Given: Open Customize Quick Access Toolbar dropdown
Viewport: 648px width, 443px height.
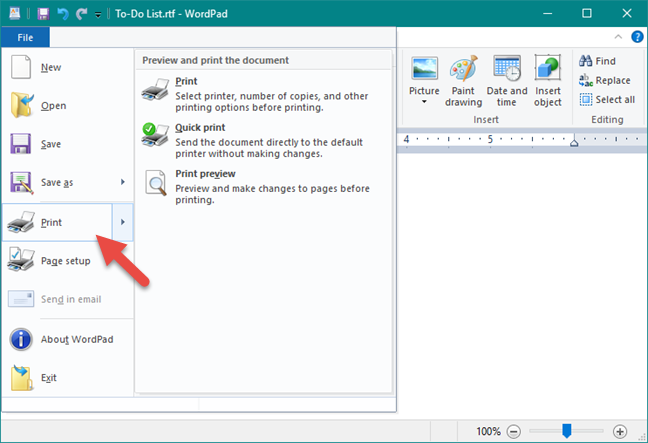Looking at the screenshot, I should click(x=98, y=14).
